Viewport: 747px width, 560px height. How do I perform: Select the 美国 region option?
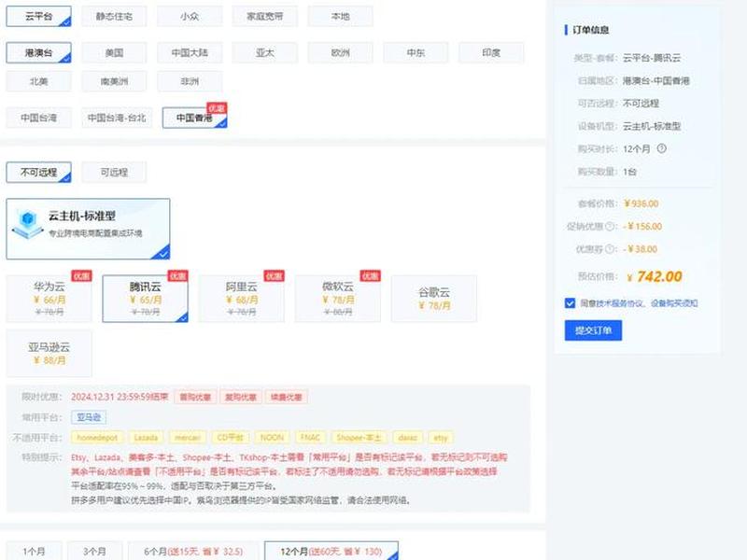click(114, 52)
